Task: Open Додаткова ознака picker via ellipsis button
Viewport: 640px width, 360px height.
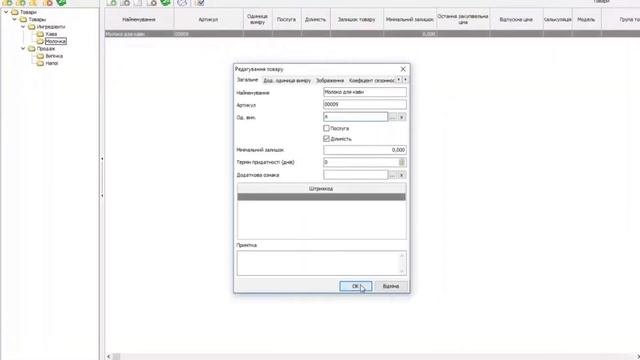Action: pos(392,175)
